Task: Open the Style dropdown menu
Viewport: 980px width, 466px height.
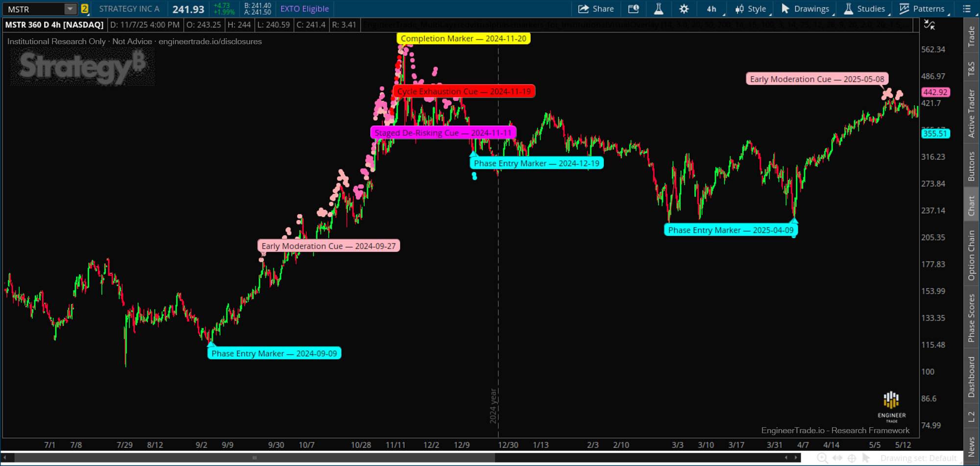Action: (x=751, y=9)
